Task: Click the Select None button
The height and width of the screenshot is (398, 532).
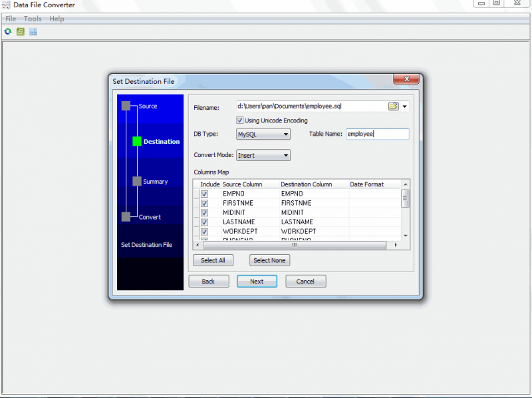Action: (x=269, y=260)
